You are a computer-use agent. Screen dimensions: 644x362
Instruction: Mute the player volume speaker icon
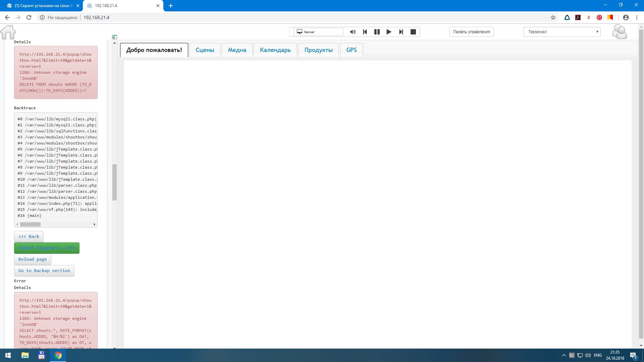353,32
